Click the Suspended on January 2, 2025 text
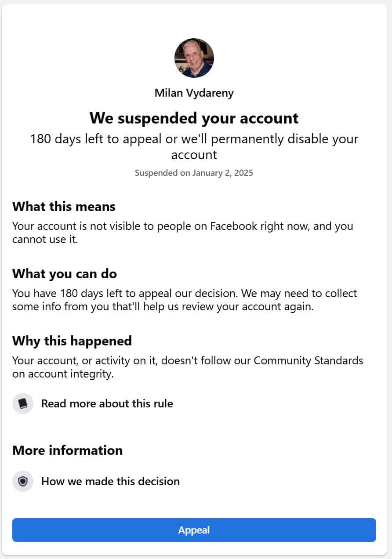Screen dimensions: 392x559 [194, 173]
